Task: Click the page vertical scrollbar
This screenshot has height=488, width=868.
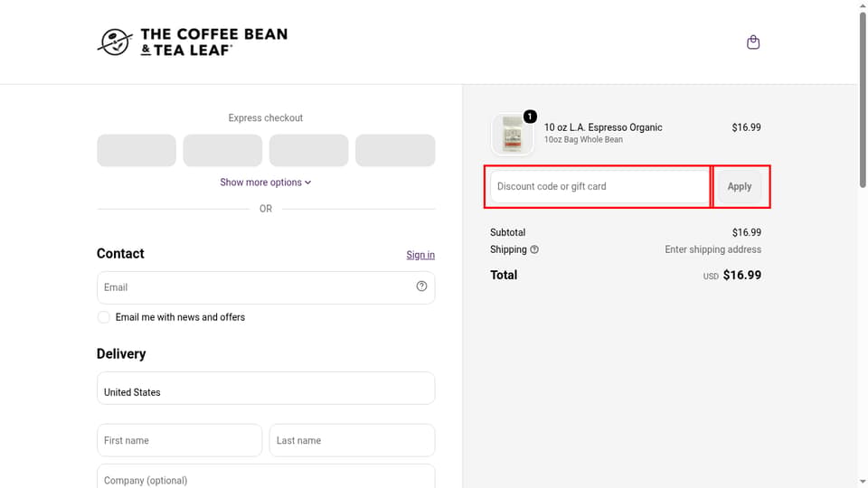Action: [863, 100]
